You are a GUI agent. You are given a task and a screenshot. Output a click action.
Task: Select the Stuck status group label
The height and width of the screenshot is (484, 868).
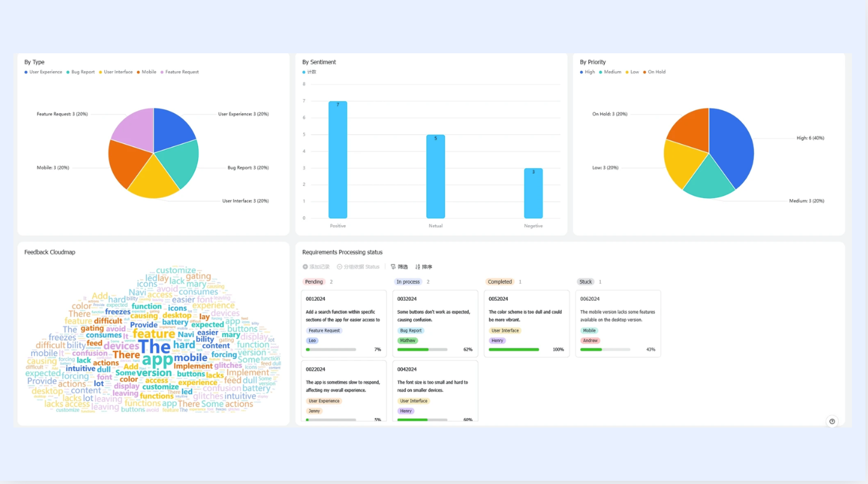coord(586,282)
